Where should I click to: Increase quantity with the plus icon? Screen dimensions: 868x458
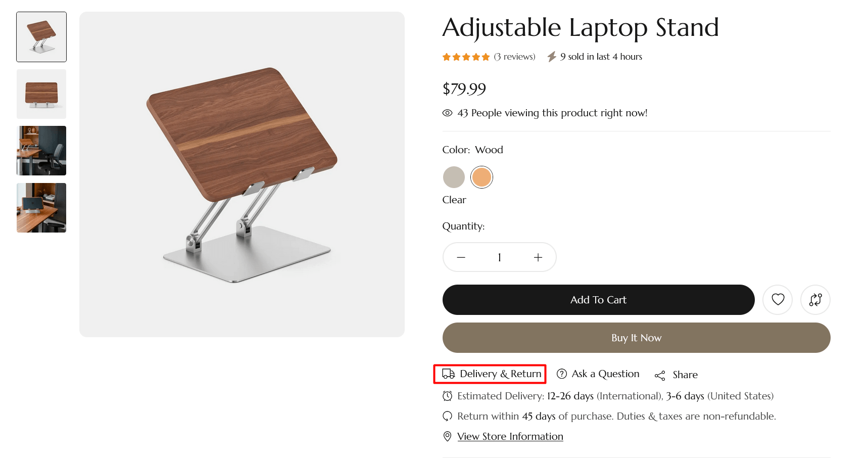[x=538, y=257]
